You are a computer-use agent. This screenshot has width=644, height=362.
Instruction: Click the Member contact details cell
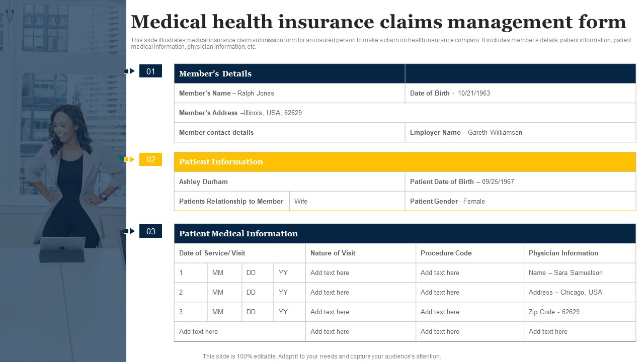click(289, 132)
